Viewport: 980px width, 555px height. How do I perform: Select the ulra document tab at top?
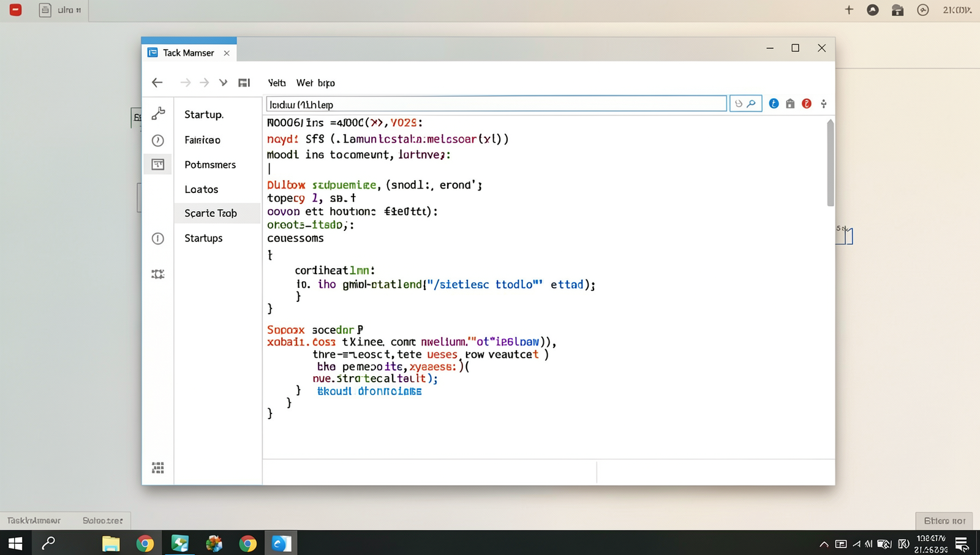click(x=61, y=10)
